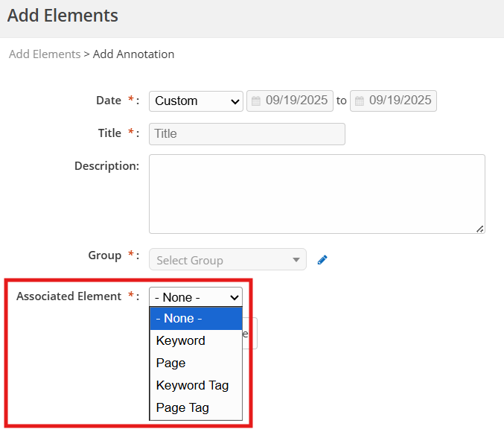
Task: Collapse the Associated Element dropdown
Action: click(x=196, y=297)
